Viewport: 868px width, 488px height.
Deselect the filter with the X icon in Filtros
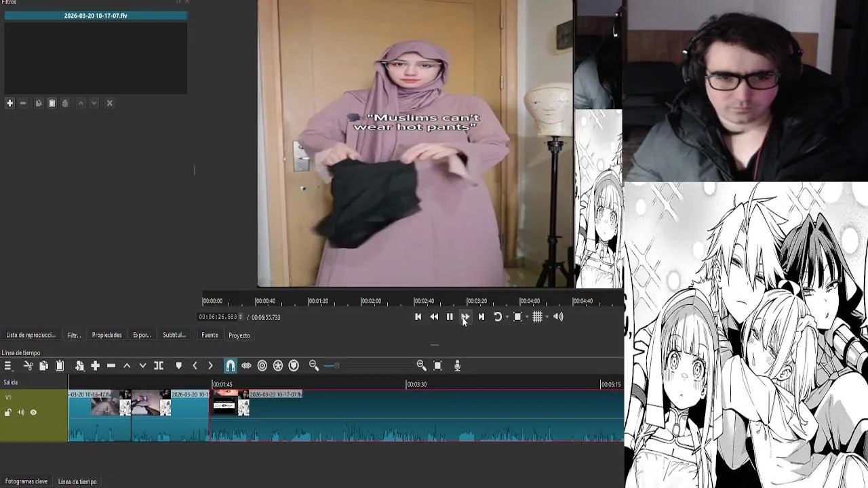tap(110, 103)
